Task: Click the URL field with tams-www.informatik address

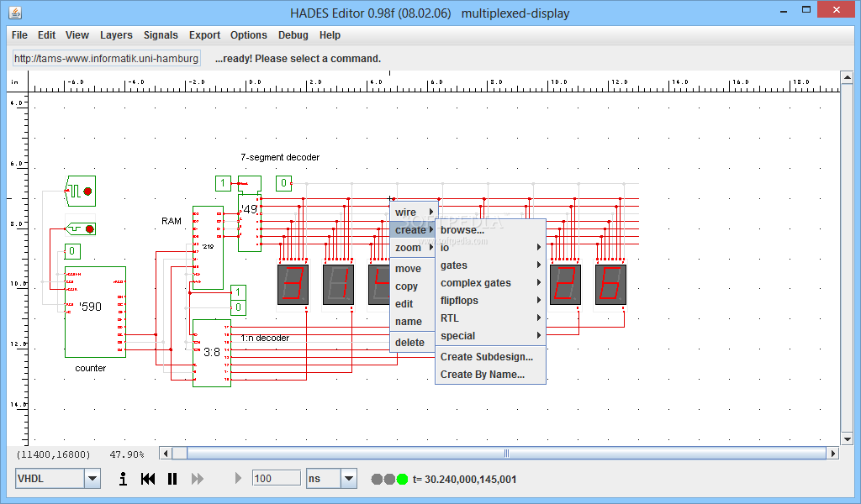Action: point(107,58)
